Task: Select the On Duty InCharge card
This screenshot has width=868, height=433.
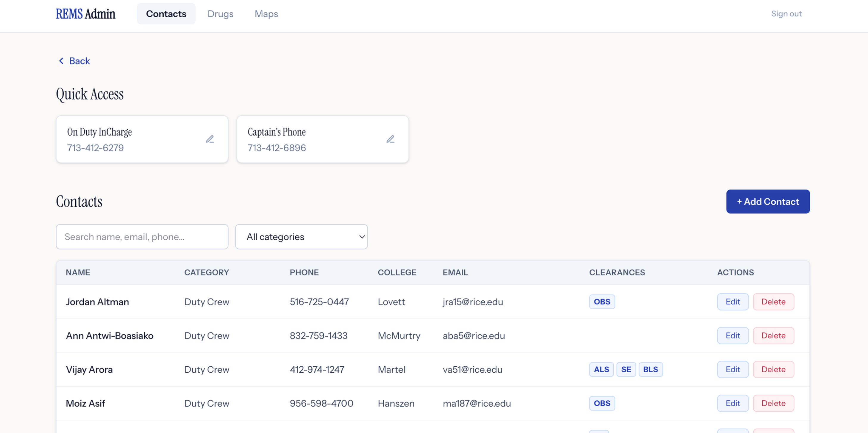Action: point(142,139)
